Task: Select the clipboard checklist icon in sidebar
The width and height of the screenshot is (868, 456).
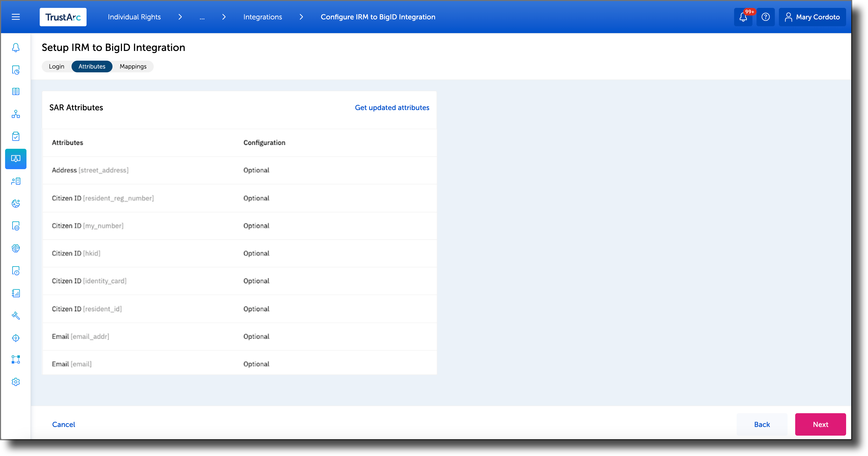Action: pyautogui.click(x=16, y=136)
